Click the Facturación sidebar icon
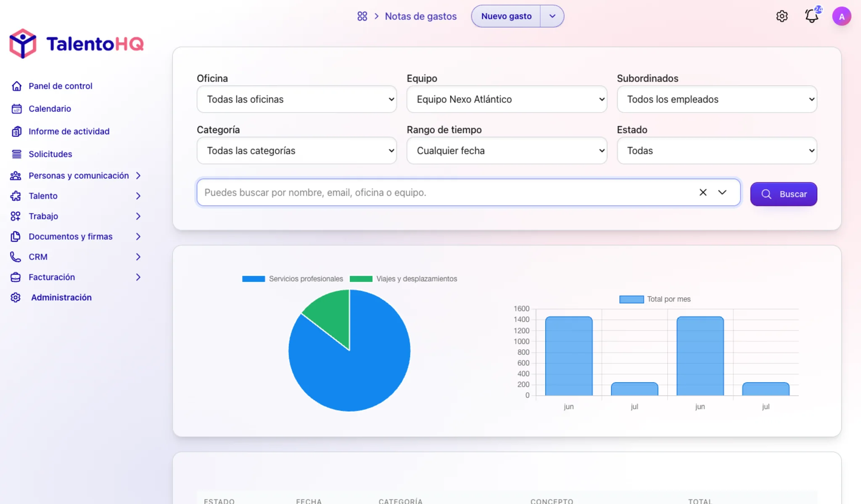This screenshot has width=861, height=504. [16, 277]
